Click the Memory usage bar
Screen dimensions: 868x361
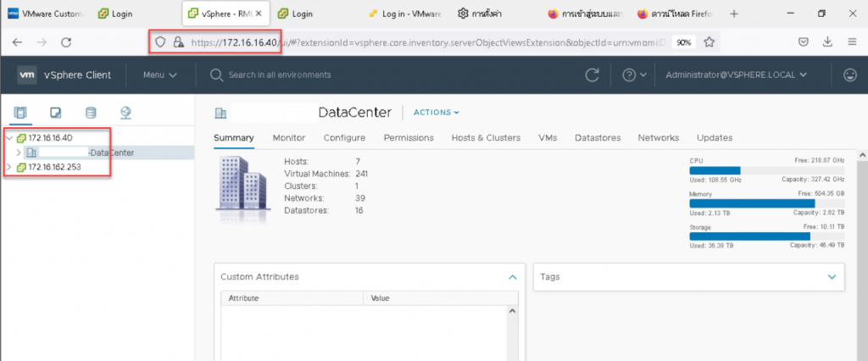point(766,203)
